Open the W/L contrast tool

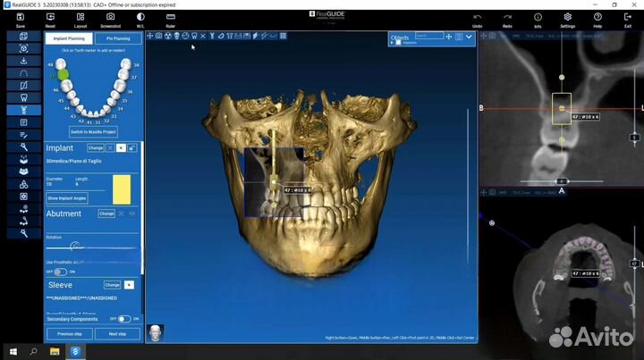140,17
